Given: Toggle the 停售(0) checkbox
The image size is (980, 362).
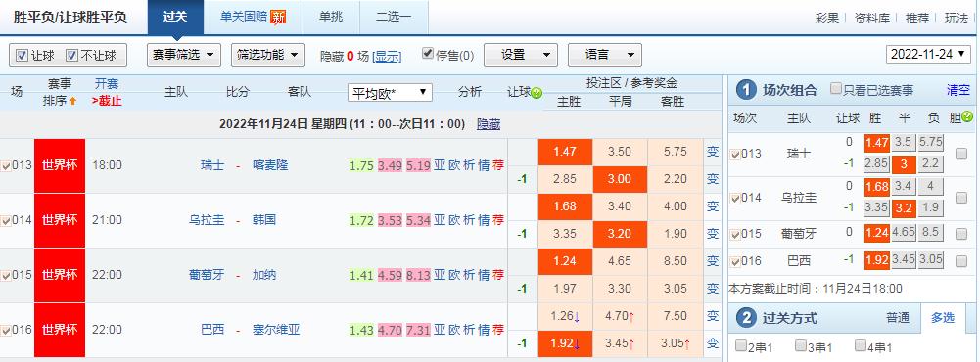Looking at the screenshot, I should click(428, 54).
